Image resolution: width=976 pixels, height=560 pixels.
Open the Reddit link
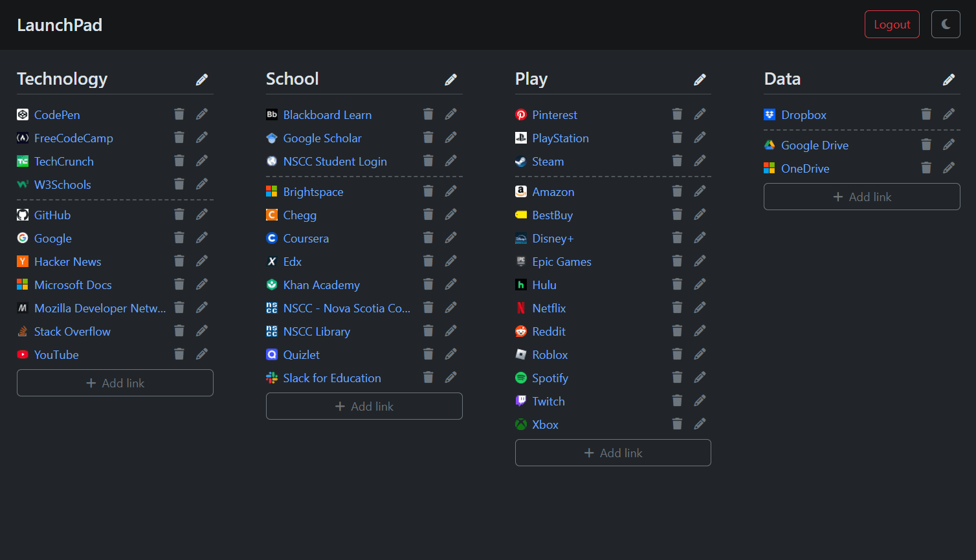pos(549,331)
